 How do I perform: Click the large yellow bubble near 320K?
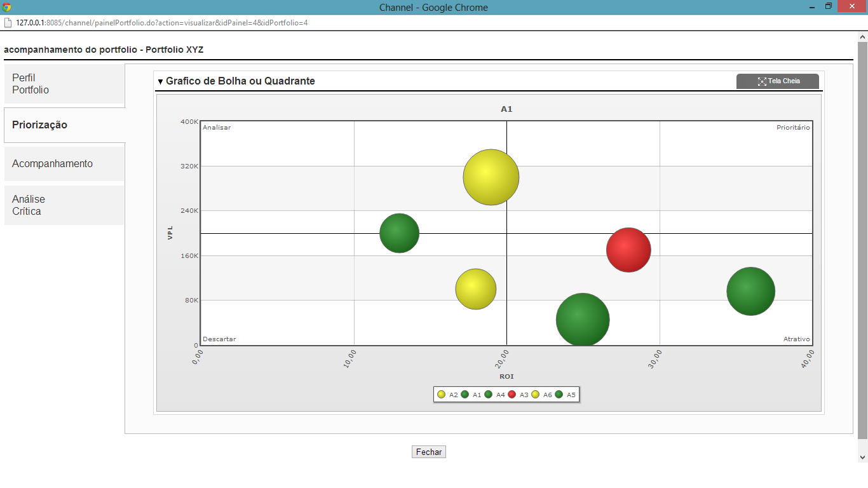pos(491,177)
